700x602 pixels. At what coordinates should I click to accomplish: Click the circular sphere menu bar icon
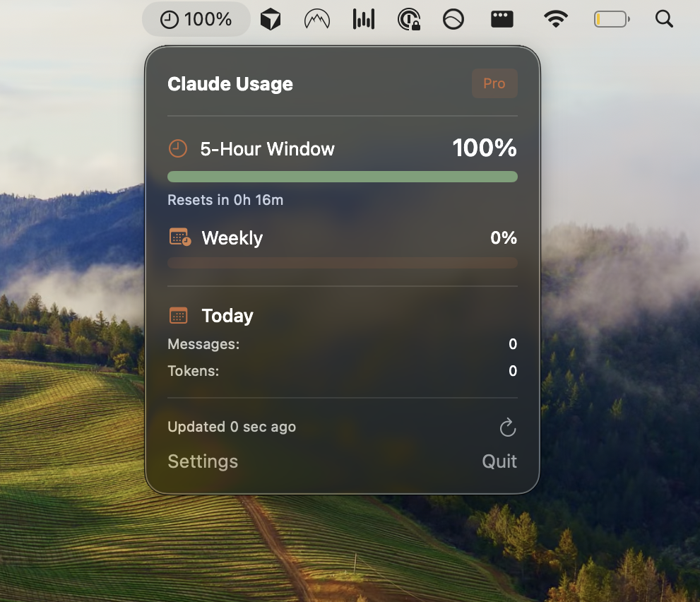[453, 20]
